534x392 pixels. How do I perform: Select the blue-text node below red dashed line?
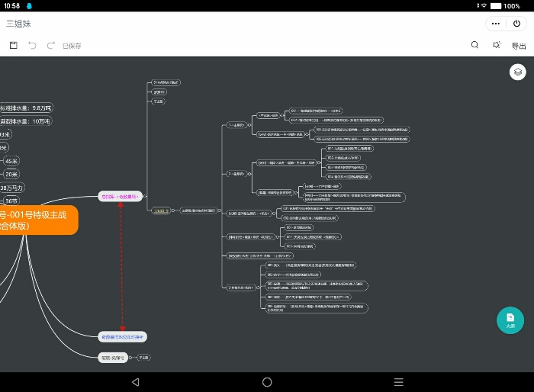[x=121, y=336]
